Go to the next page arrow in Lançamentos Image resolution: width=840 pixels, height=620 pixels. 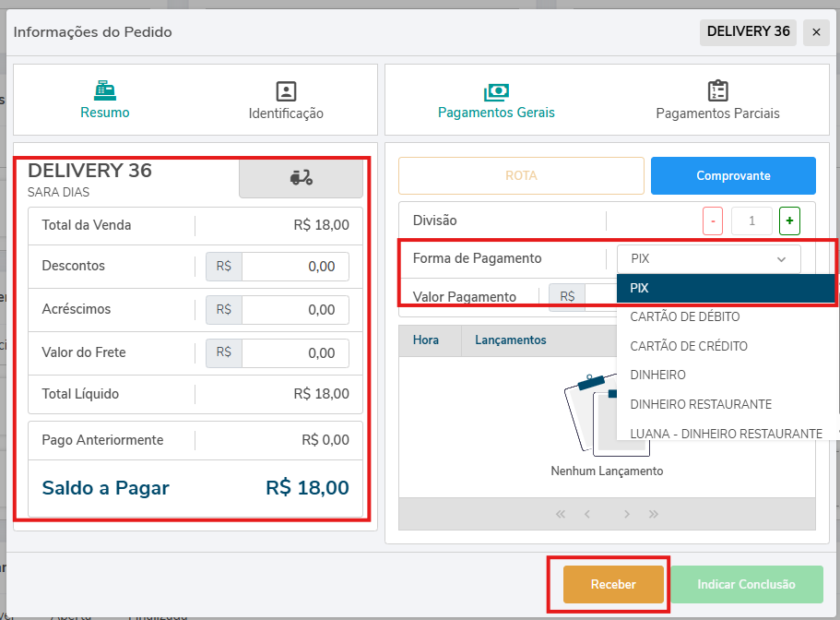point(626,514)
